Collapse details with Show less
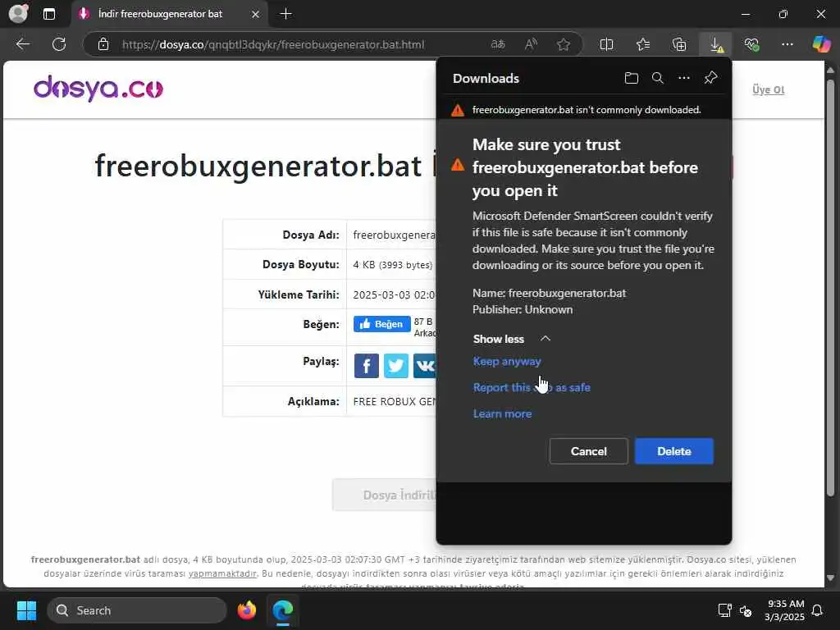The height and width of the screenshot is (630, 840). click(512, 339)
